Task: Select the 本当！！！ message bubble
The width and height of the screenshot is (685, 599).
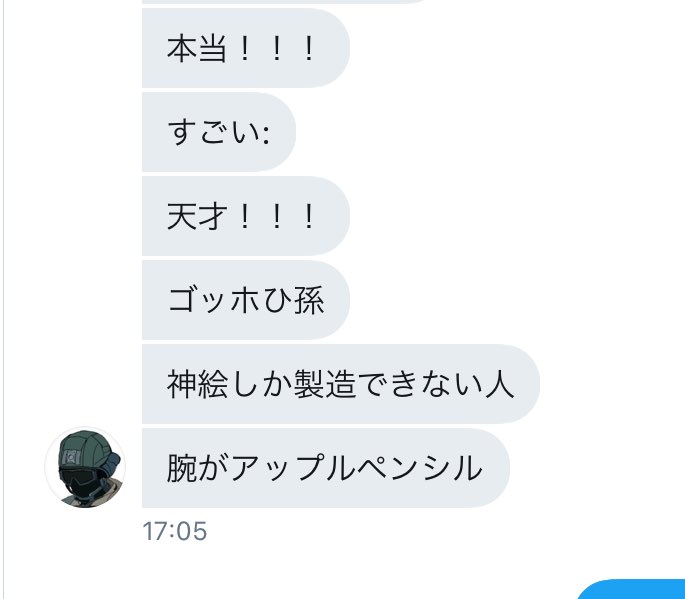Action: (x=246, y=48)
